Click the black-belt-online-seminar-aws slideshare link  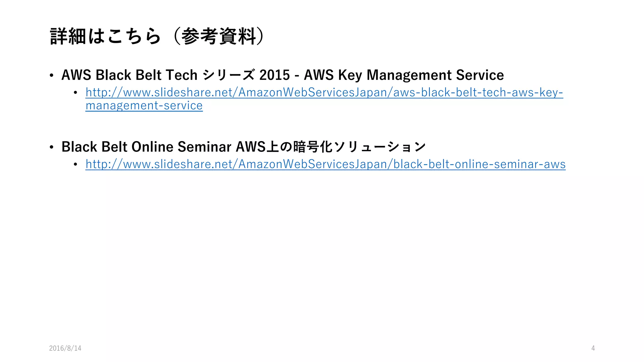(325, 164)
